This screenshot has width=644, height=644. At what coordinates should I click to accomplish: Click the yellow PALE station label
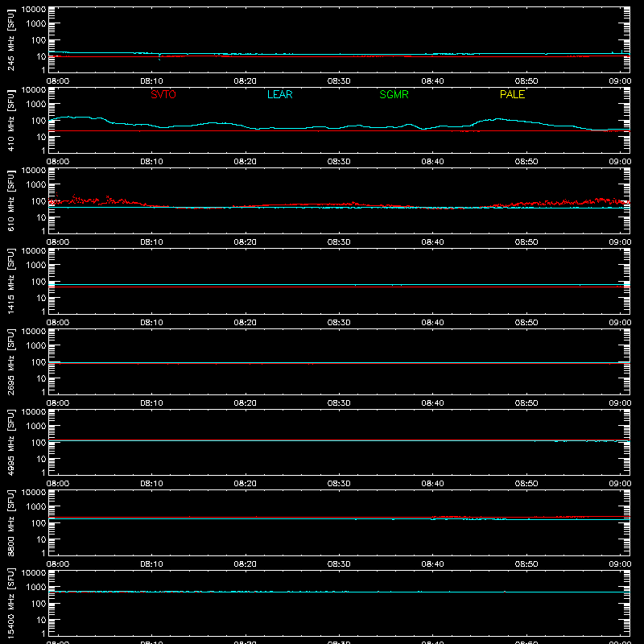[x=512, y=94]
